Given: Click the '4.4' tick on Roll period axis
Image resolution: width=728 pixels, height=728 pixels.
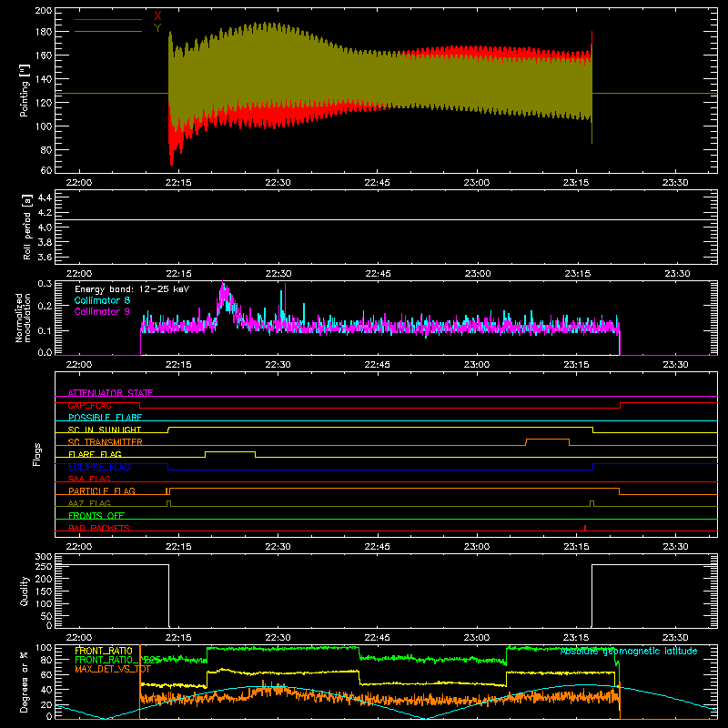Looking at the screenshot, I should pyautogui.click(x=45, y=197).
